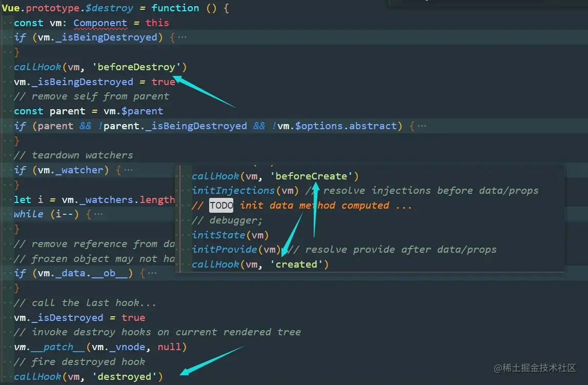
Task: Expand folded while (i--) loop body
Action: point(98,214)
